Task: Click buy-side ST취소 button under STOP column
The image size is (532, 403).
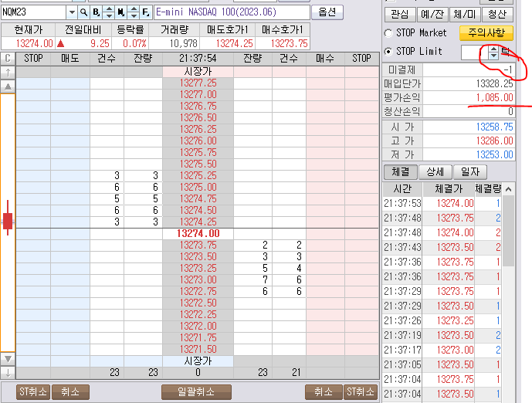Action: (x=361, y=392)
